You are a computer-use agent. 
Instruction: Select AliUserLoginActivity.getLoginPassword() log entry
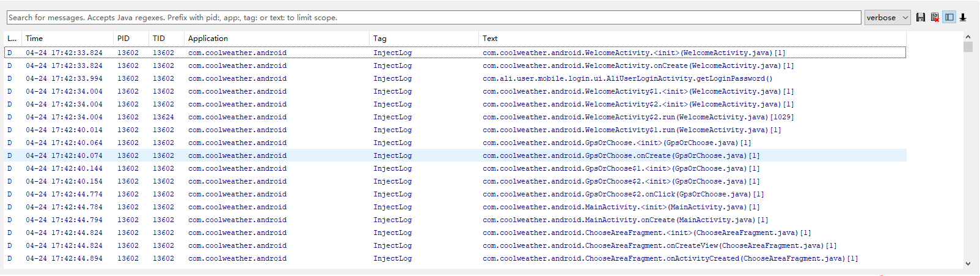[x=455, y=78]
